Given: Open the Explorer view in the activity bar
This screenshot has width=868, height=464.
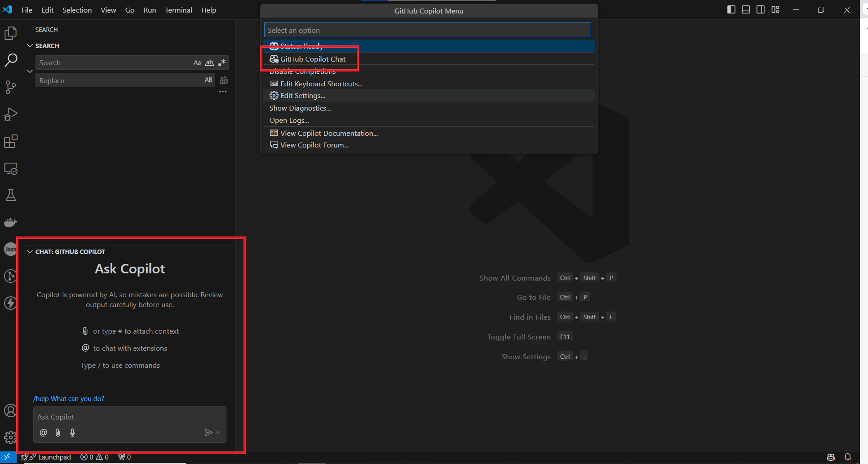Looking at the screenshot, I should click(11, 33).
